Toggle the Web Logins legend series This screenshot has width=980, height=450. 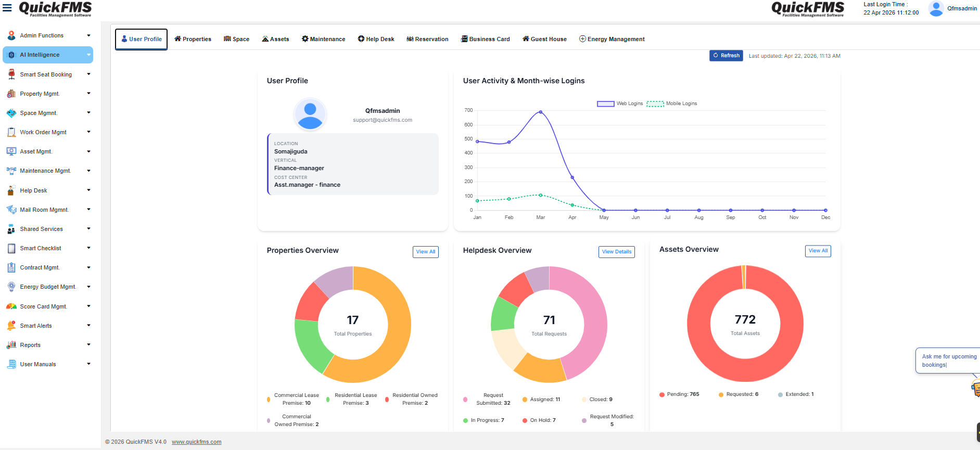point(620,104)
